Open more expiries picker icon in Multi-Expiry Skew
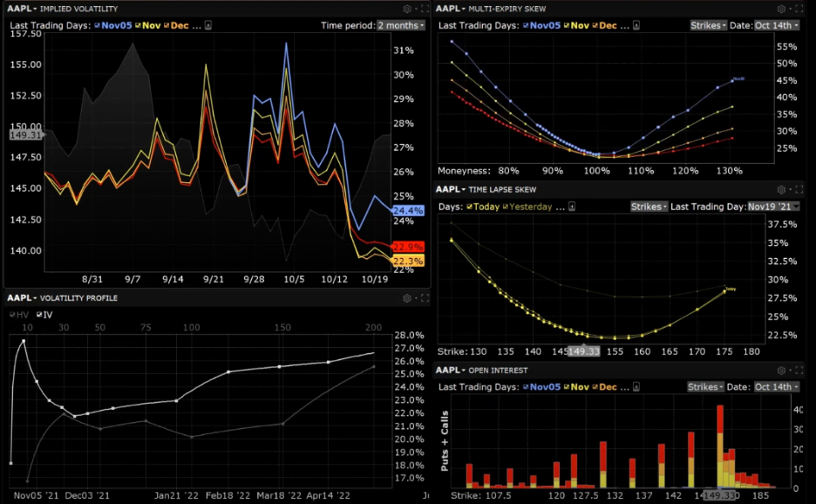 coord(636,25)
